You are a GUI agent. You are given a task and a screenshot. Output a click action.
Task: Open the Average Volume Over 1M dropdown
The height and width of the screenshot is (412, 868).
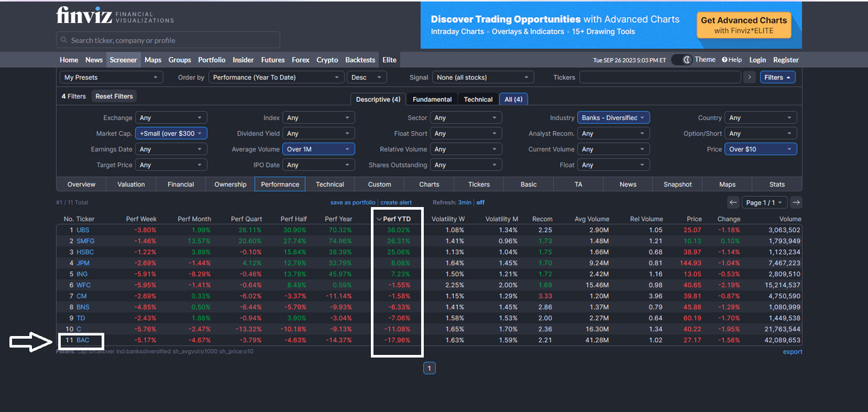319,149
